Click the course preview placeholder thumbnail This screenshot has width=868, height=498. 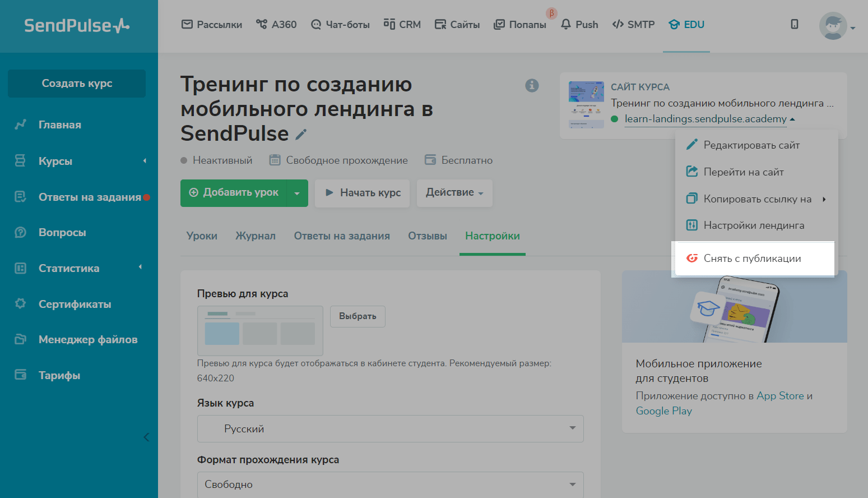click(x=260, y=330)
